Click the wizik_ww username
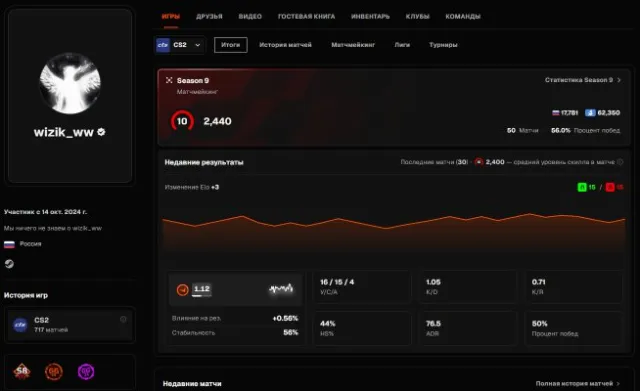This screenshot has height=391, width=640. point(64,132)
